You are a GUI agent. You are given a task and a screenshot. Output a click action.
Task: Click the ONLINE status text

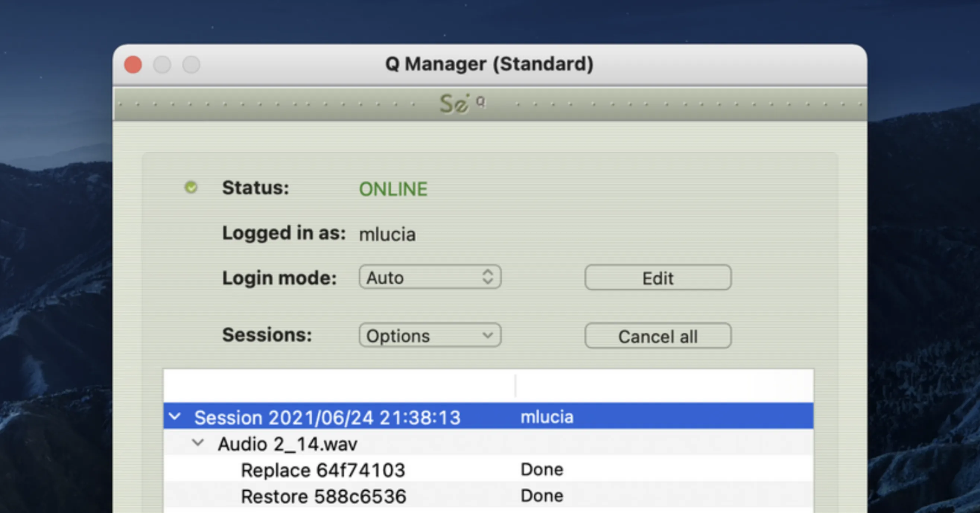[x=393, y=189]
